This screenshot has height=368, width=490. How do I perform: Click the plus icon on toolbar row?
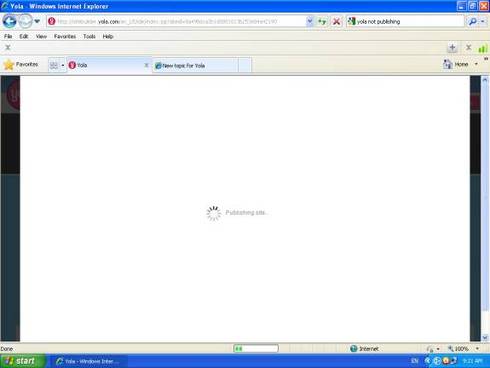pyautogui.click(x=452, y=48)
